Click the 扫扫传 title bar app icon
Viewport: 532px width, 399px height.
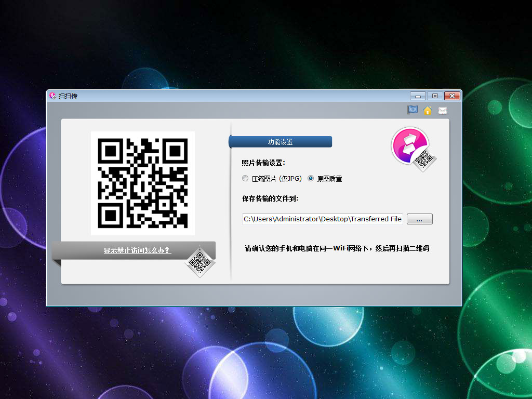52,96
